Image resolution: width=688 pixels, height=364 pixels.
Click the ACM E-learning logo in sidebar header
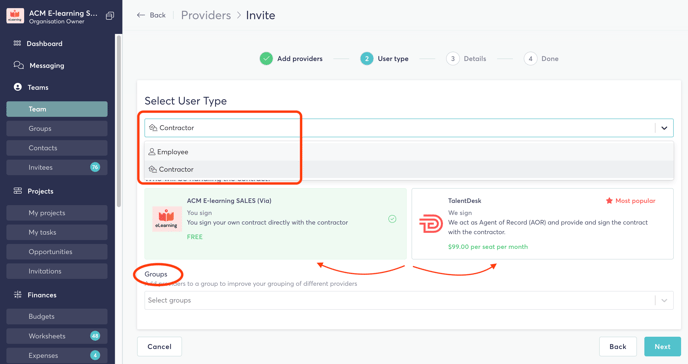15,16
